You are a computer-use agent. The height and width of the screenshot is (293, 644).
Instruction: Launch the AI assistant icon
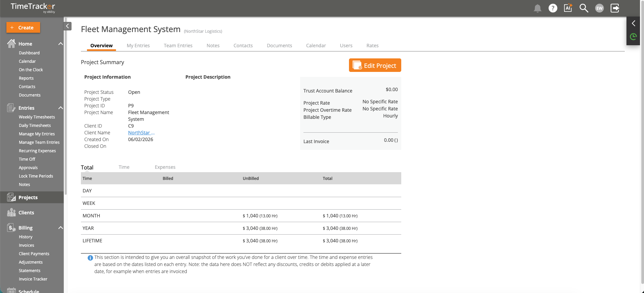568,8
